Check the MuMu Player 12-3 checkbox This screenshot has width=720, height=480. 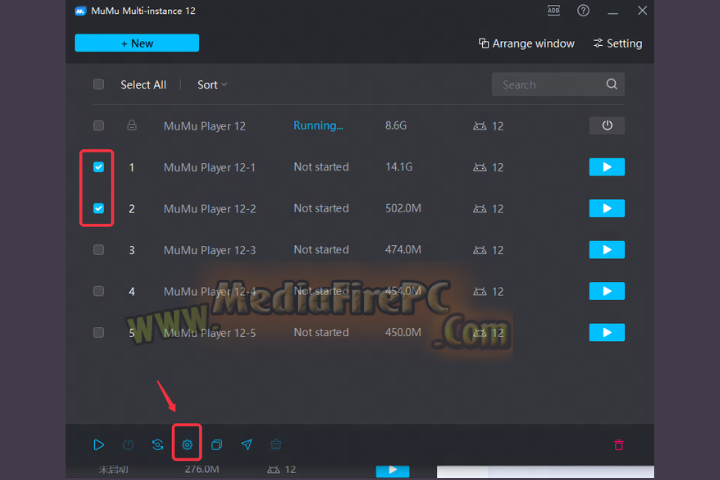(x=98, y=249)
